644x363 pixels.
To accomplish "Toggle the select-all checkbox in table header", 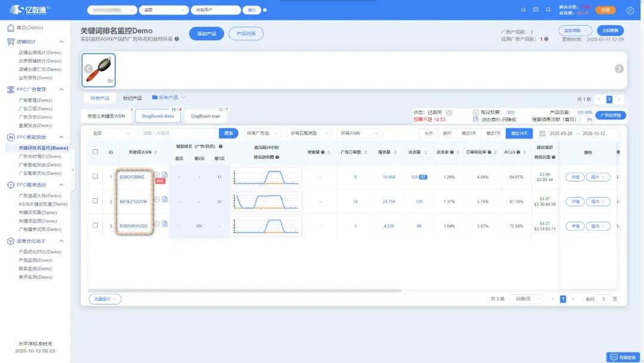I will 95,152.
